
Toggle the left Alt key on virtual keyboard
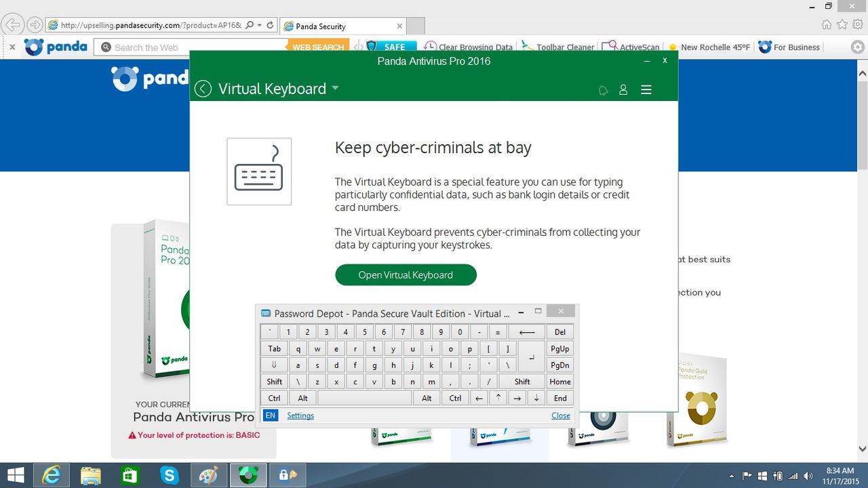point(303,398)
